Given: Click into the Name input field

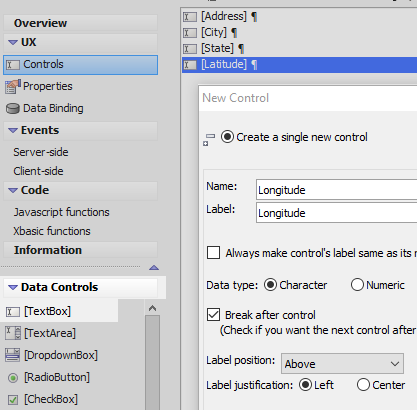Looking at the screenshot, I should pos(337,190).
